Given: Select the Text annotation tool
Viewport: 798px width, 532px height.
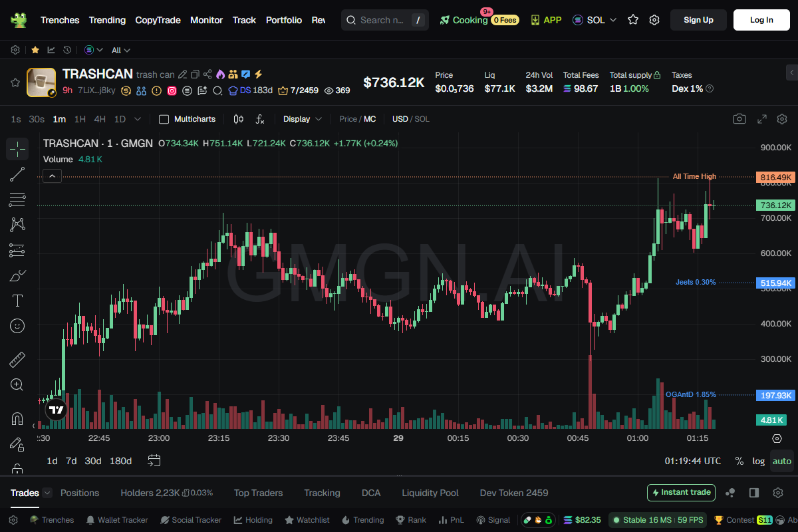Looking at the screenshot, I should tap(17, 301).
